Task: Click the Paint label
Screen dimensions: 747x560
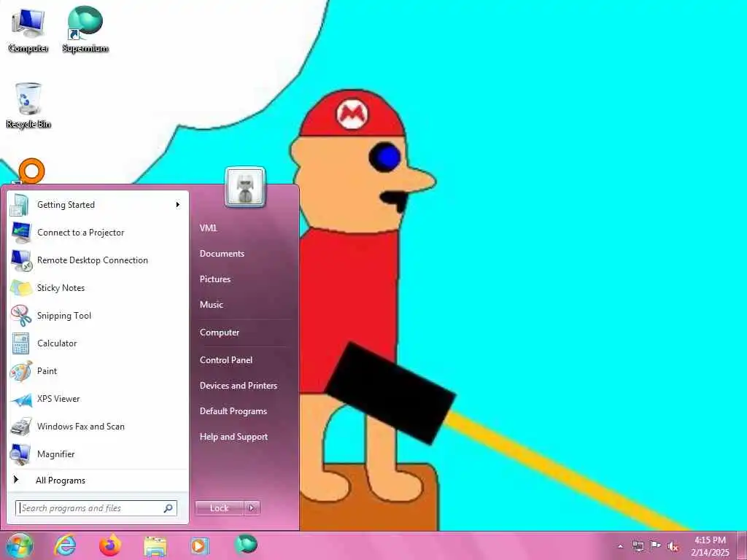Action: [47, 371]
